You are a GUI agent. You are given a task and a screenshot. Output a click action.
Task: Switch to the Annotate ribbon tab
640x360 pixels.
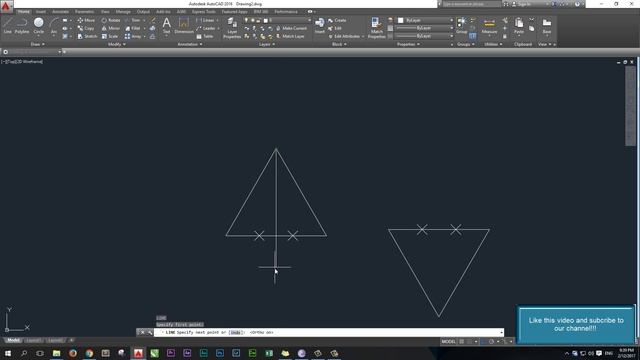pos(60,11)
